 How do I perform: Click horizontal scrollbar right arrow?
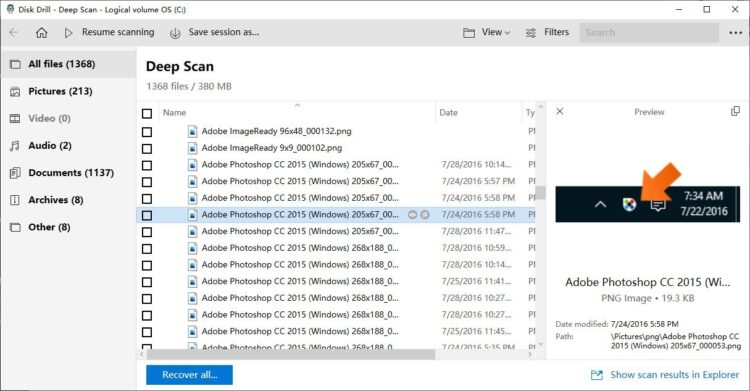(x=530, y=354)
